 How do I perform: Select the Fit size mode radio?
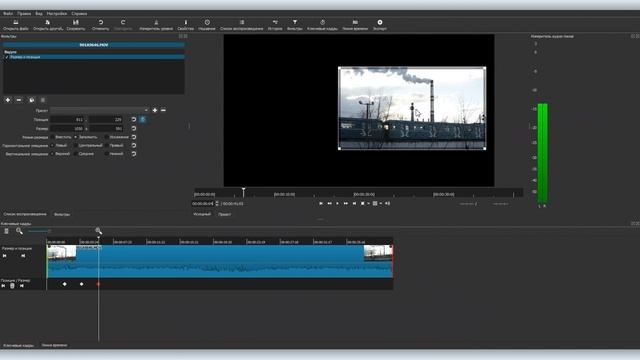coord(52,137)
